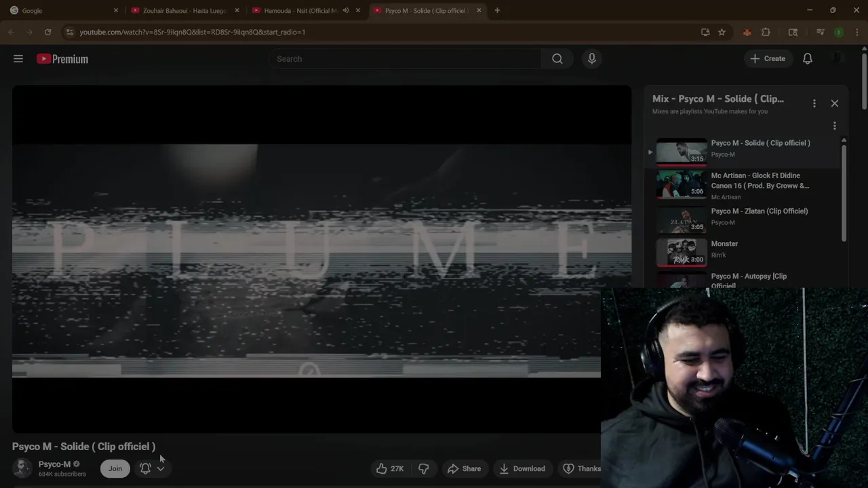Toggle the channel notification bell
Image resolution: width=868 pixels, height=488 pixels.
point(145,468)
